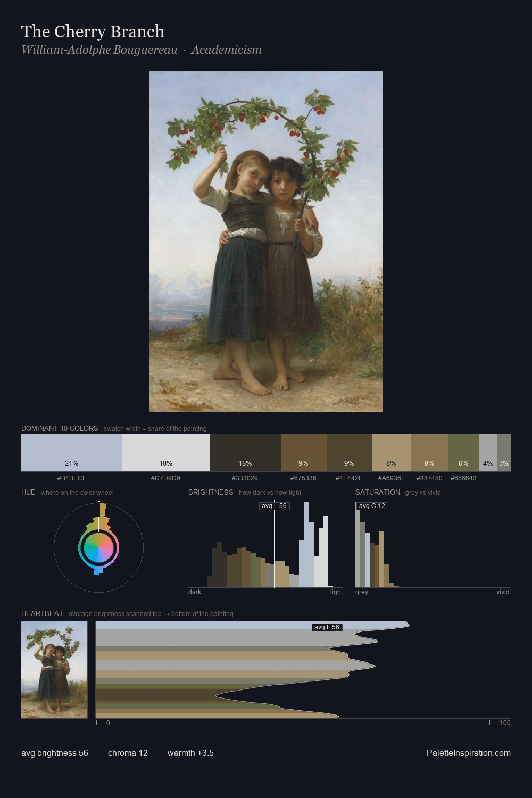Click the 'avg L 56' label in brightness chart
The width and height of the screenshot is (532, 798).
[274, 506]
